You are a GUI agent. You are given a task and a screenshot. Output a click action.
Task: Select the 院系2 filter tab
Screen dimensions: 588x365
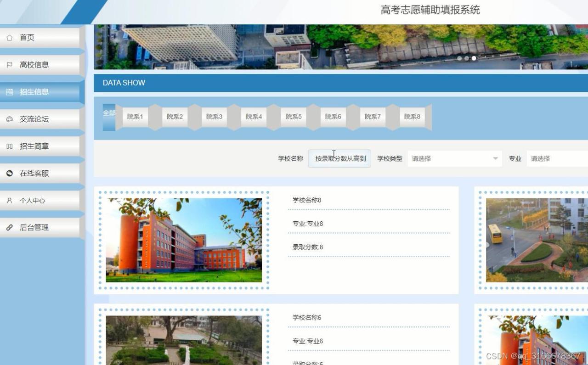coord(175,117)
